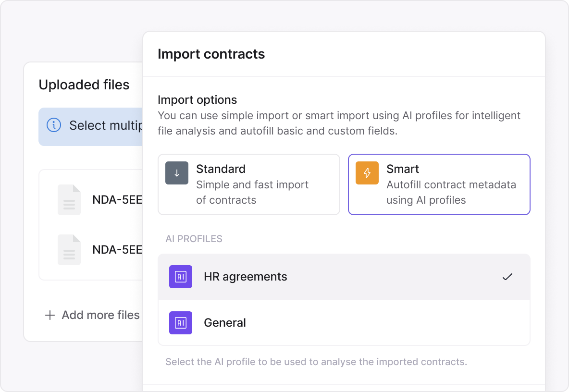Click the Standard import download icon
The image size is (569, 392).
177,172
